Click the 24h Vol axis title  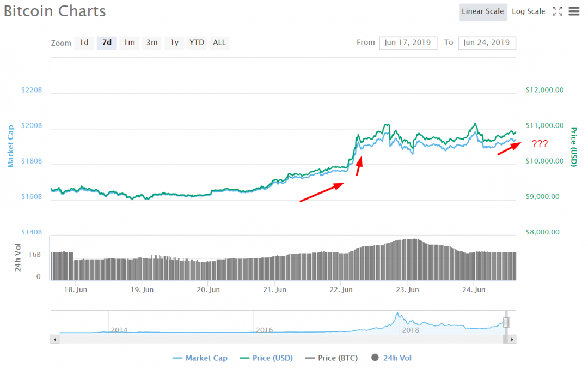tap(17, 257)
